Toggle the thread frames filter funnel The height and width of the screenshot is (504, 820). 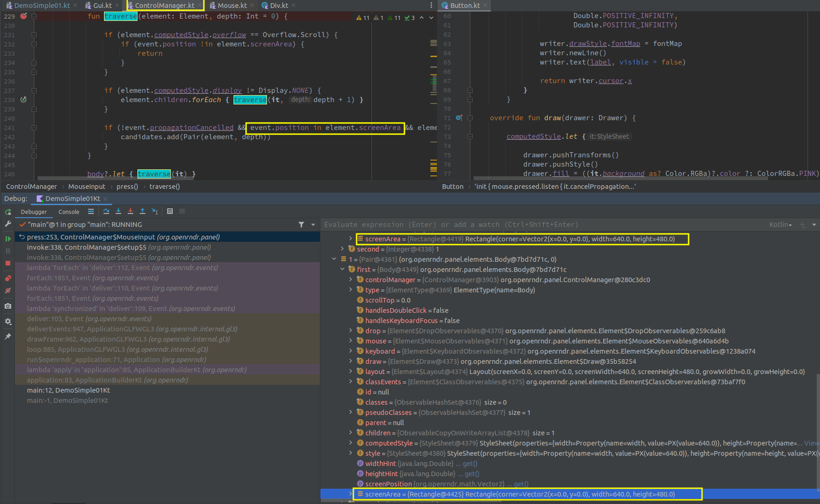point(301,224)
